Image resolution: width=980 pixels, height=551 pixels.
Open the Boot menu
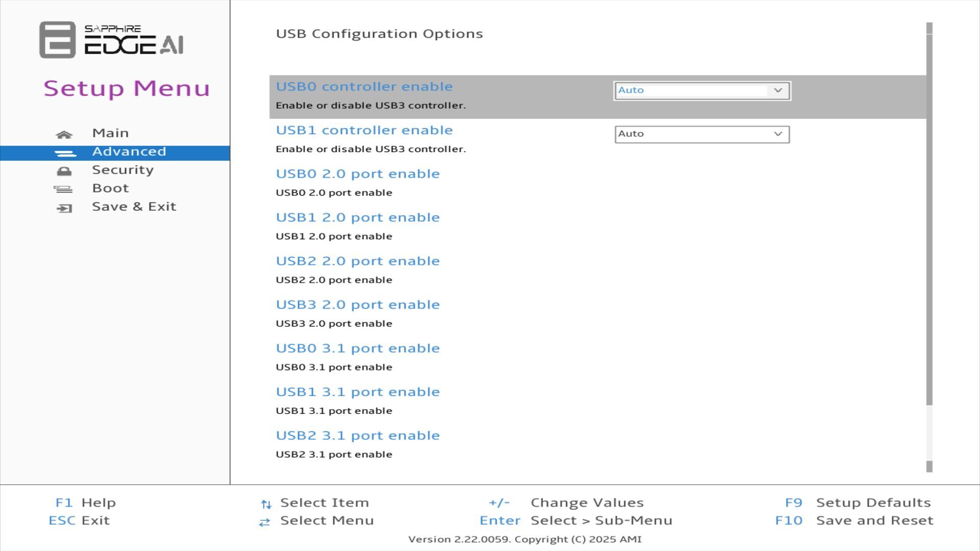[x=110, y=188]
